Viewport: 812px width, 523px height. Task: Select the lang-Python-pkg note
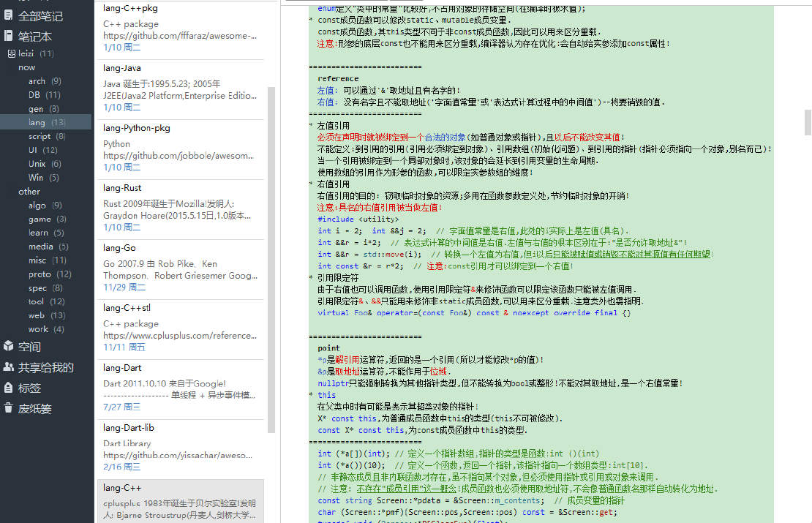tap(181, 150)
